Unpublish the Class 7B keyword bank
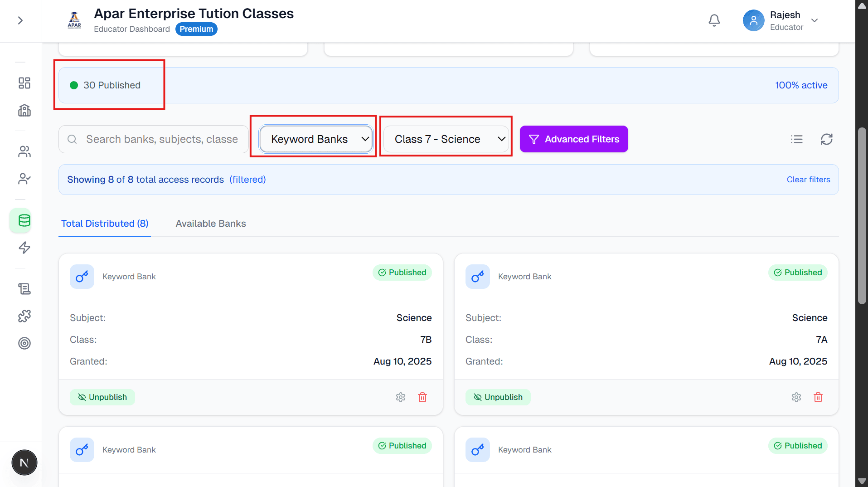Viewport: 868px width, 487px height. tap(102, 397)
